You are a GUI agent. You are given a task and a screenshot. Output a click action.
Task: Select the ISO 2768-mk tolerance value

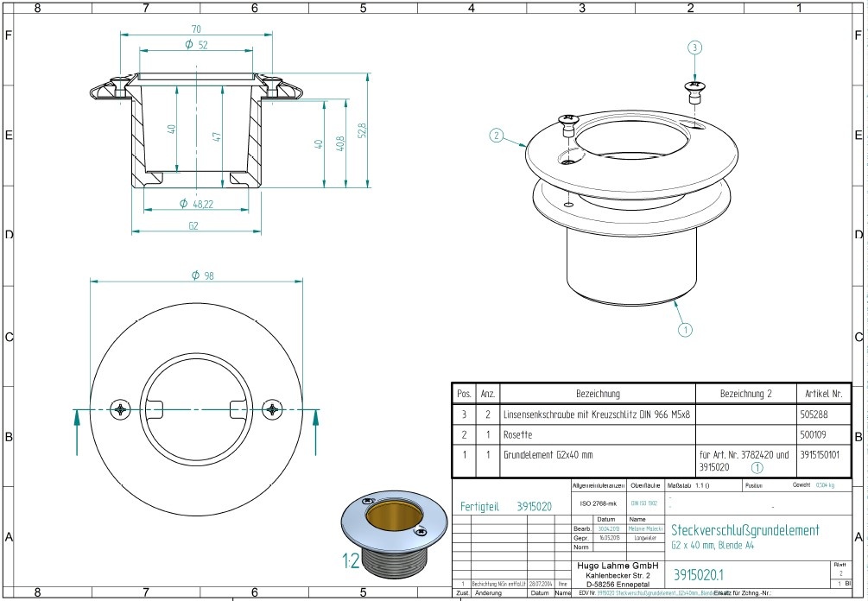point(598,503)
